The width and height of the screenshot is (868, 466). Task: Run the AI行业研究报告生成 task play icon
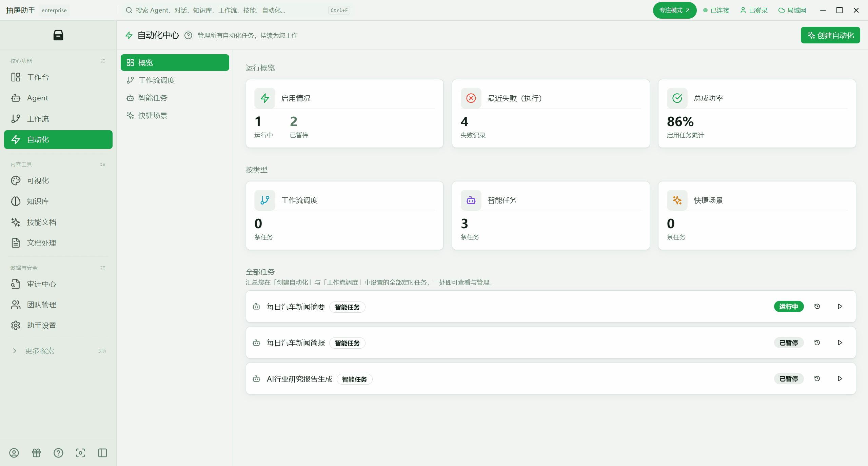click(840, 378)
